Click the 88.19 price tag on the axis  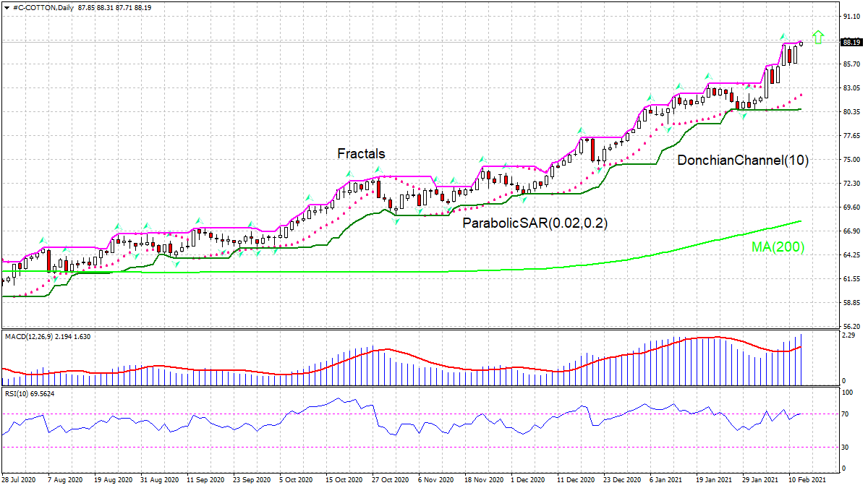click(x=851, y=43)
